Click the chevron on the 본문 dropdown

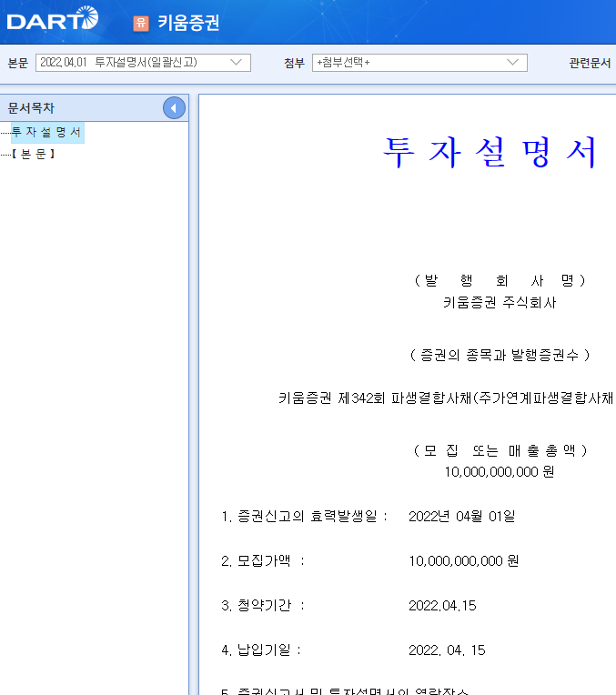coord(237,63)
